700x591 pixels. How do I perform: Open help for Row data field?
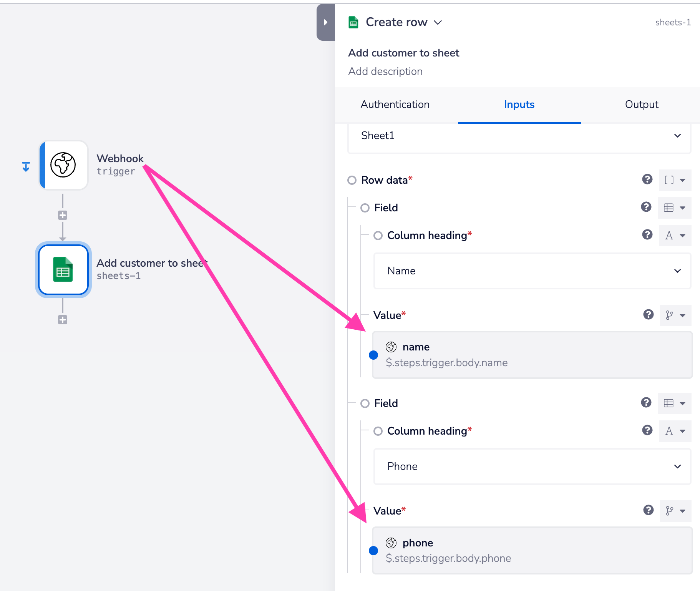point(647,179)
